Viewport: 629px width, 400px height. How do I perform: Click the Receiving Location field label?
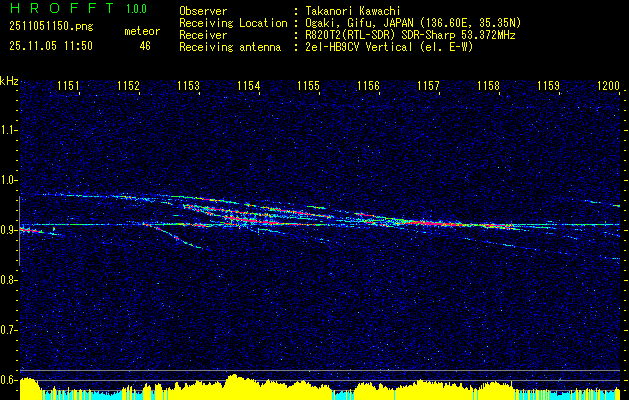[233, 23]
